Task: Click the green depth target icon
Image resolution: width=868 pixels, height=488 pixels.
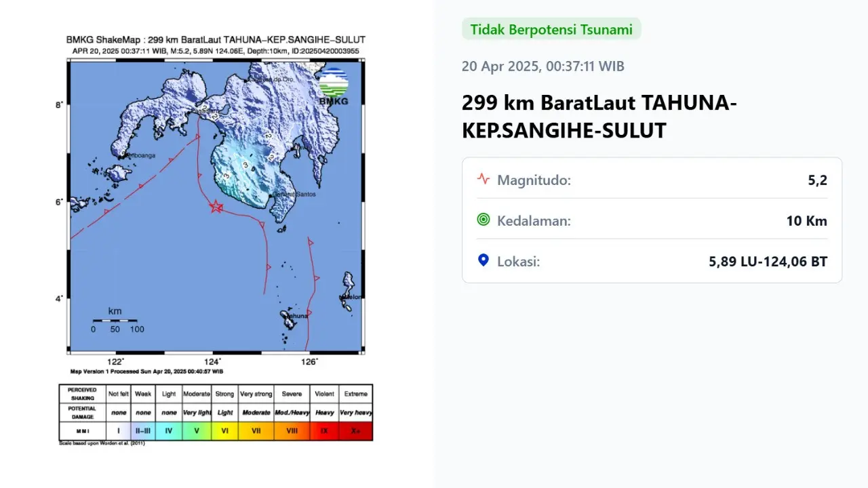Action: [483, 220]
